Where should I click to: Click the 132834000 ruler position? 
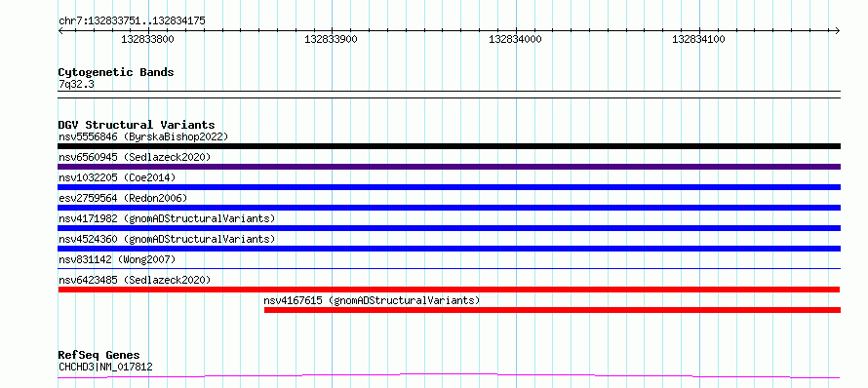[x=515, y=39]
